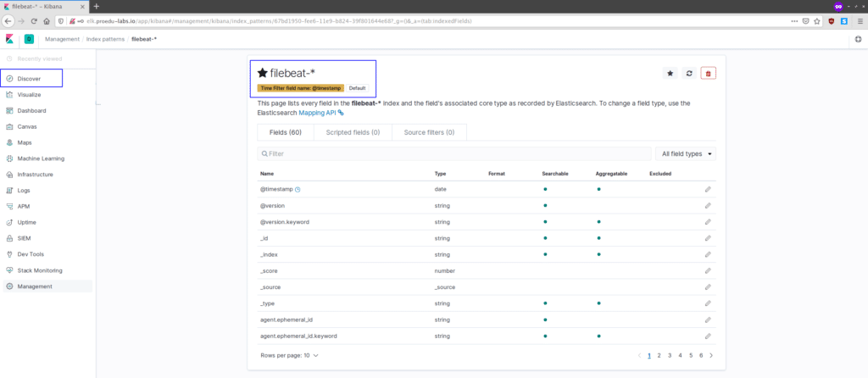Open Dev Tools in sidebar

coord(31,254)
